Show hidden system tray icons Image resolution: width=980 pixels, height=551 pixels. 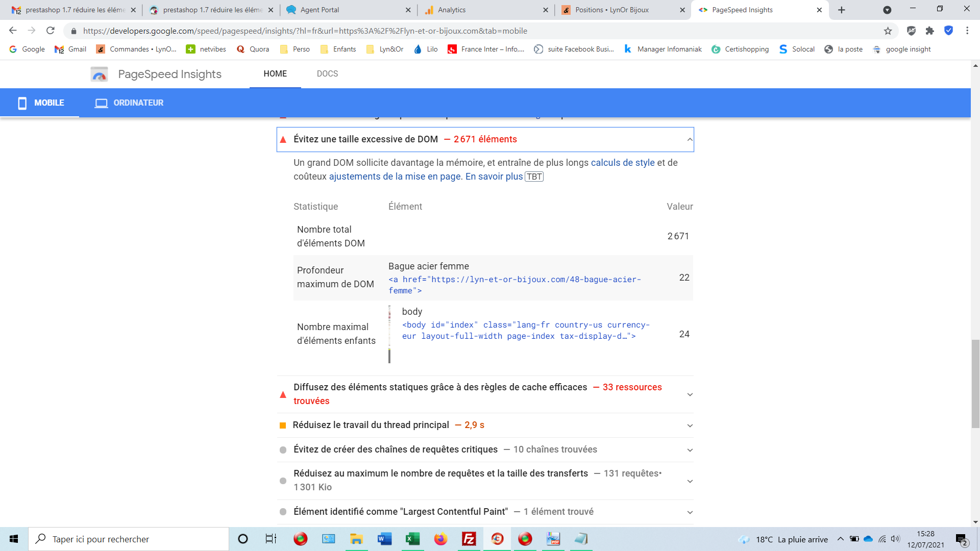(840, 539)
